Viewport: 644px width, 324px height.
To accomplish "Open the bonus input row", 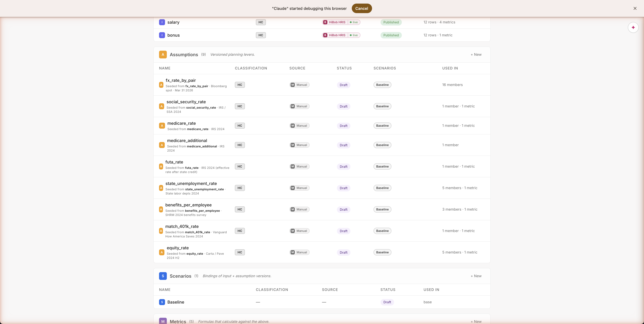I will pos(322,35).
